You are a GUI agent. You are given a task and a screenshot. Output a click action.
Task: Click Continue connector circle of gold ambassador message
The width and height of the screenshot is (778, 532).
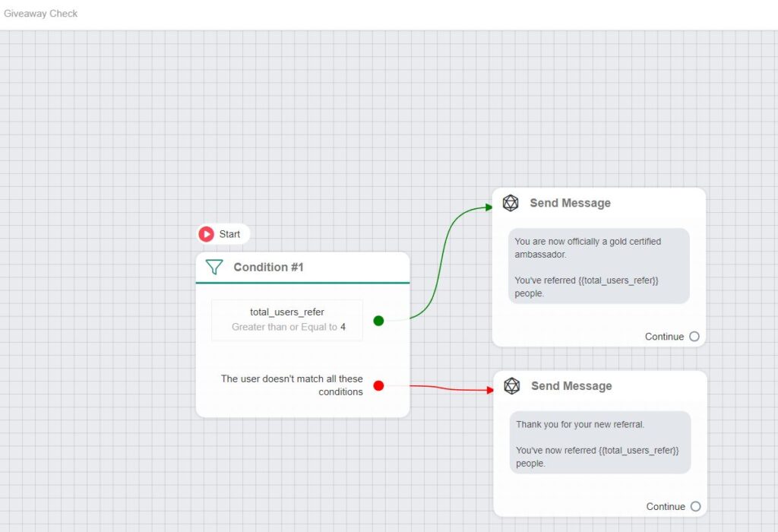click(694, 337)
